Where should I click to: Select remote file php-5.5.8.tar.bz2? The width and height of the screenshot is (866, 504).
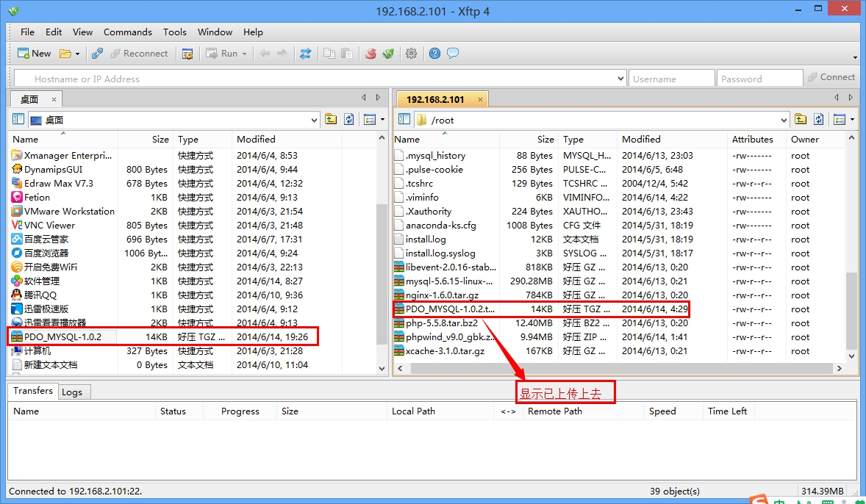click(x=441, y=323)
